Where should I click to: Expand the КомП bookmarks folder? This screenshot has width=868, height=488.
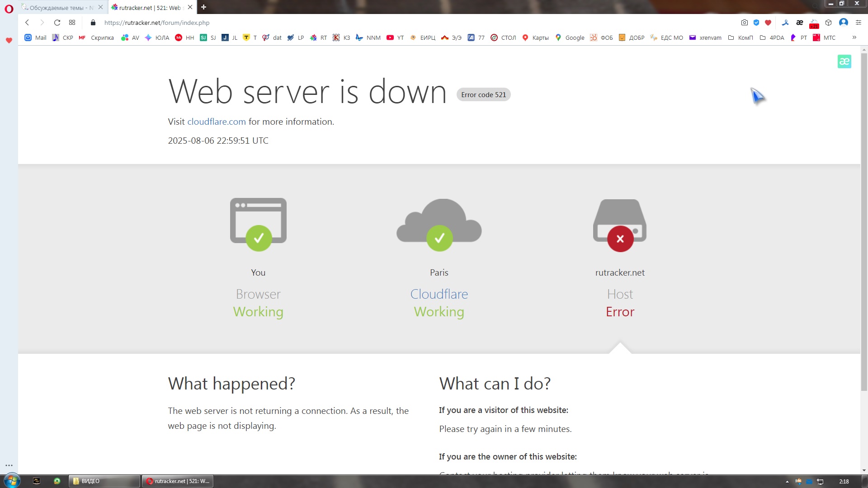(x=741, y=38)
